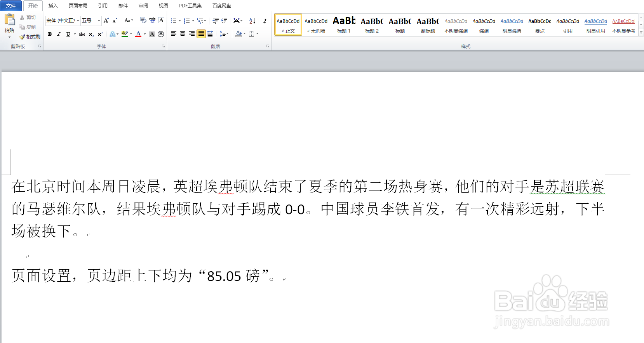Apply the 无间隔 style
The width and height of the screenshot is (644, 343).
[316, 25]
